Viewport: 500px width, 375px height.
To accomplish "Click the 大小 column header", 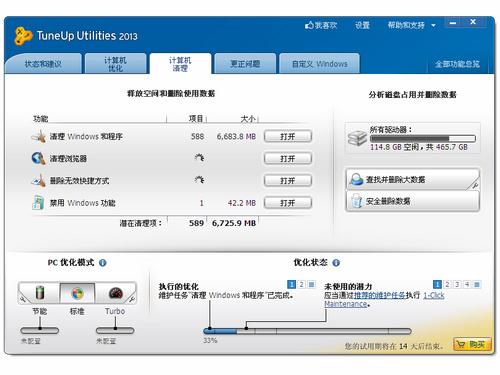I will 248,119.
